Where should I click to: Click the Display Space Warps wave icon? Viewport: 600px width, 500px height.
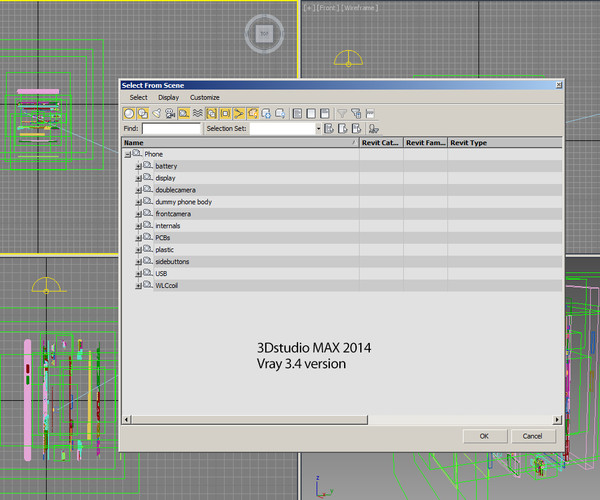click(197, 113)
